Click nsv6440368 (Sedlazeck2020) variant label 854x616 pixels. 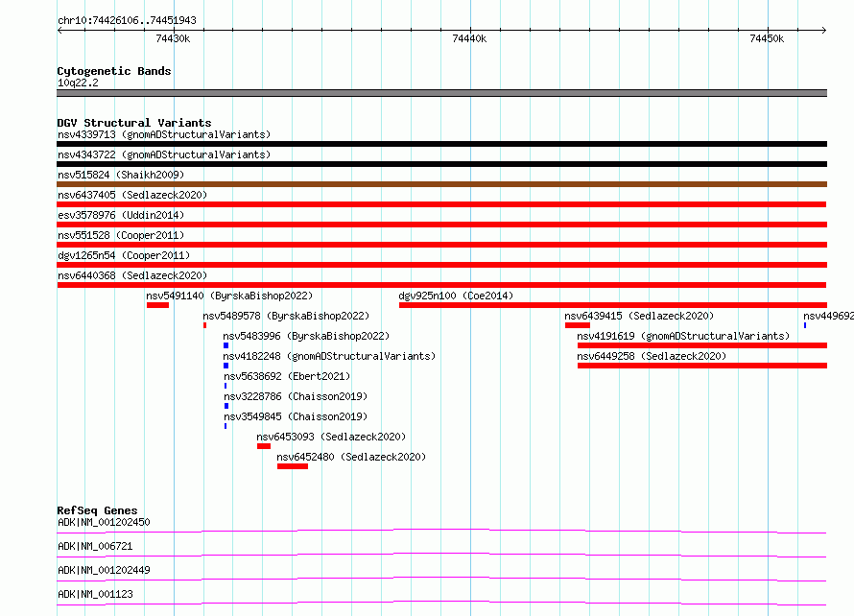point(132,275)
